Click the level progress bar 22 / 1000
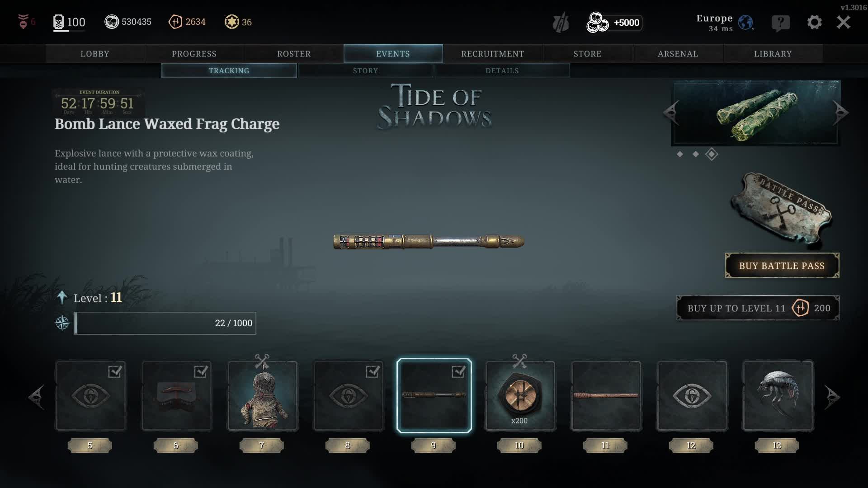Screen dimensions: 868x488 pyautogui.click(x=165, y=323)
